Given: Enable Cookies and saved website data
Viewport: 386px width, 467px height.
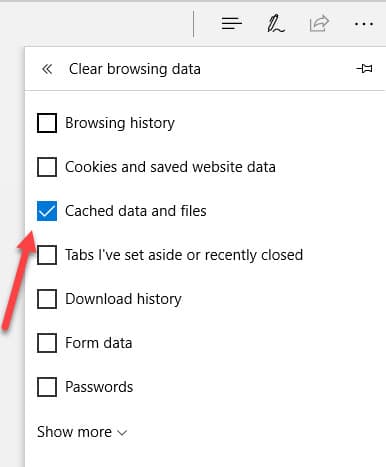Looking at the screenshot, I should point(47,167).
